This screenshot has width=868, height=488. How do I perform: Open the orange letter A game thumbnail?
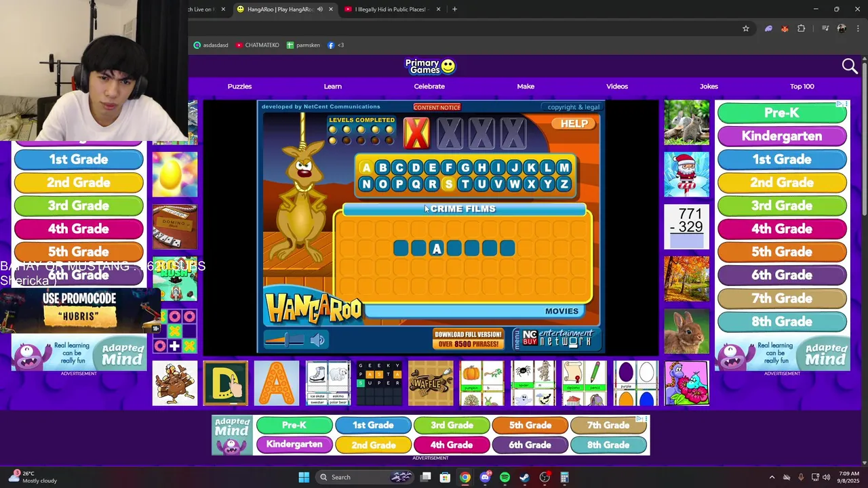click(x=277, y=383)
